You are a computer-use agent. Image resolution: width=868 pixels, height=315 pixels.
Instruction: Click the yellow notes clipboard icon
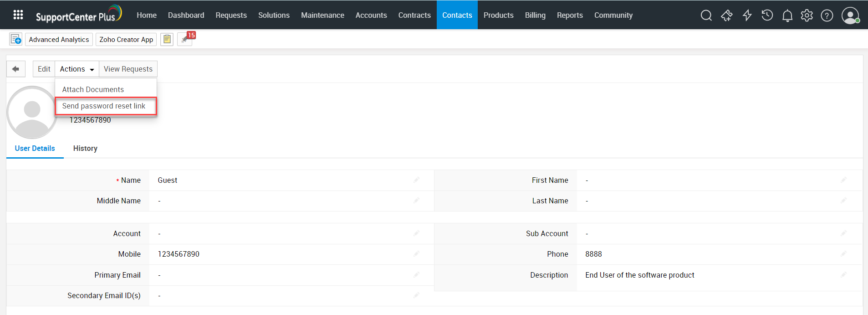point(167,40)
